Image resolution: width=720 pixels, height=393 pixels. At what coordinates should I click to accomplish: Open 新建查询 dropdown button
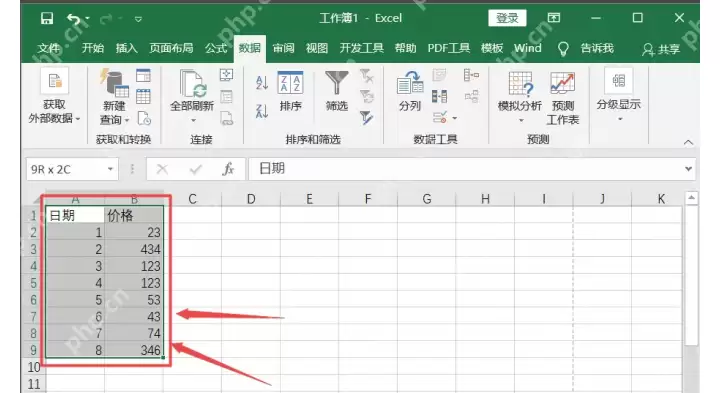tap(114, 96)
